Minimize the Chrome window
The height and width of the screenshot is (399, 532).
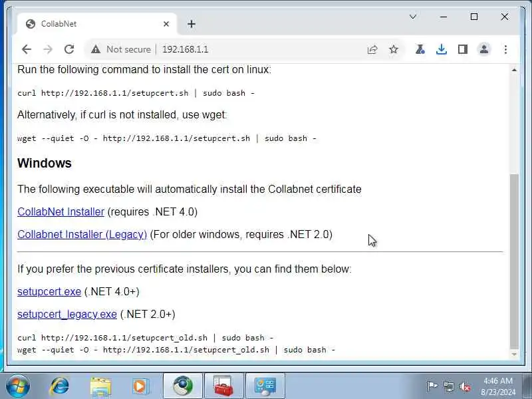(444, 17)
